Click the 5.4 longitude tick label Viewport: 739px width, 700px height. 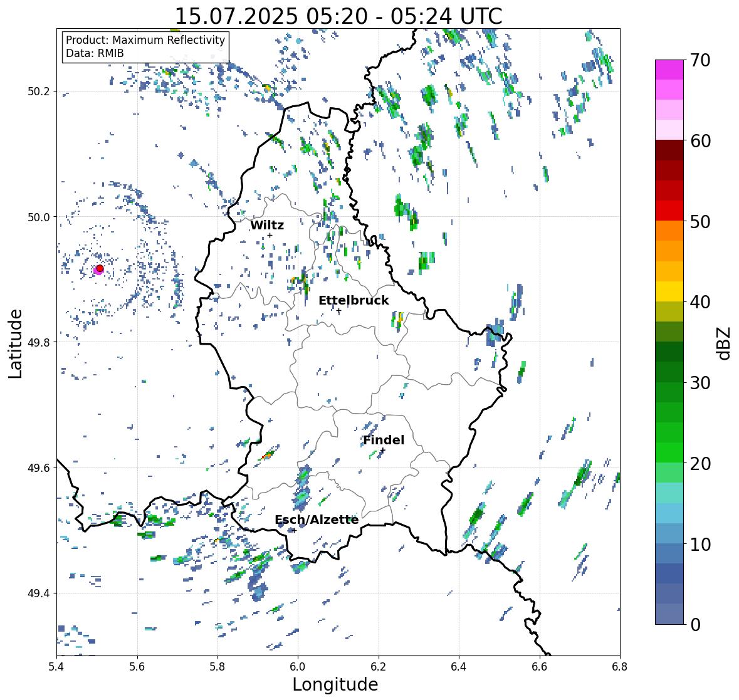56,666
